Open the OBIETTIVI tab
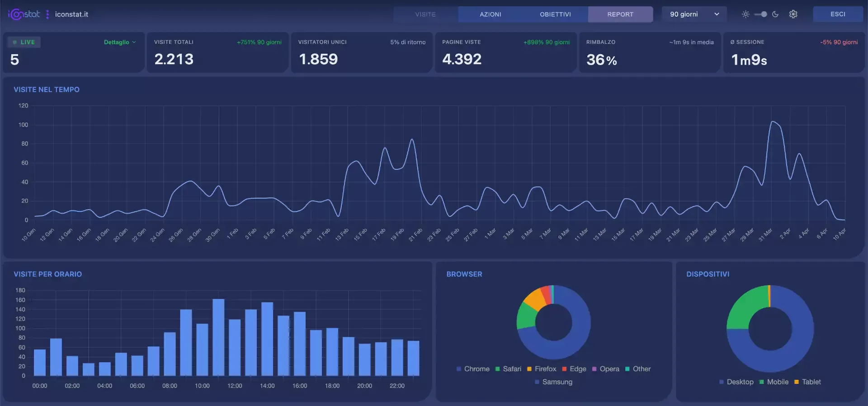Screen dimensions: 868x406 (x=555, y=14)
